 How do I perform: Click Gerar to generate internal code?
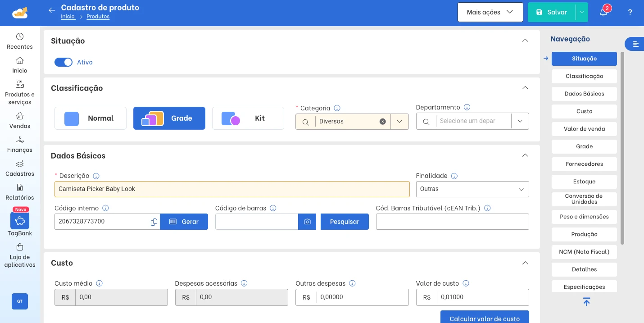[184, 222]
